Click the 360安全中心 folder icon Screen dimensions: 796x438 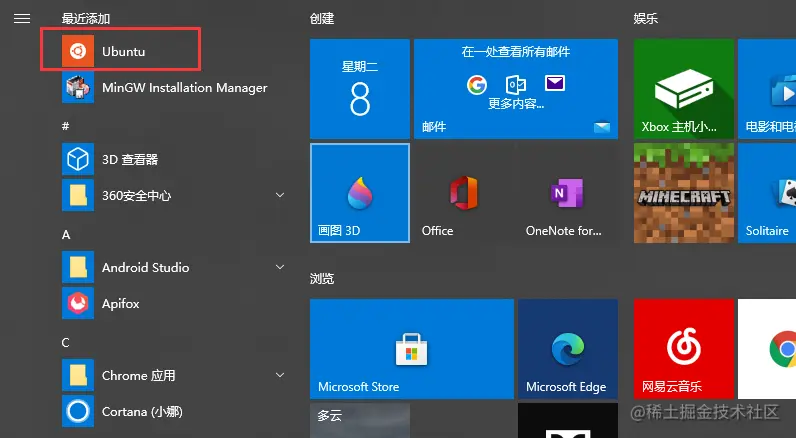78,195
